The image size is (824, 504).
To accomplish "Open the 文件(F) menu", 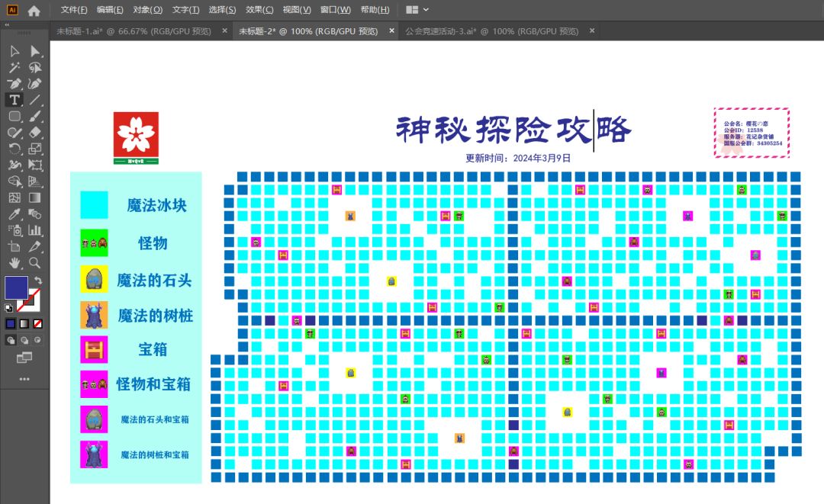I will (x=73, y=10).
